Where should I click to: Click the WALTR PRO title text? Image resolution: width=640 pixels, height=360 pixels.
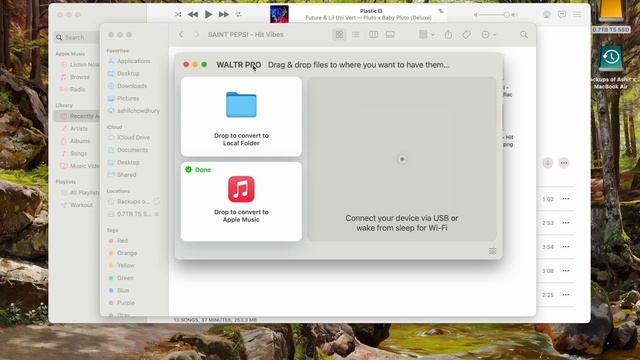pyautogui.click(x=239, y=65)
